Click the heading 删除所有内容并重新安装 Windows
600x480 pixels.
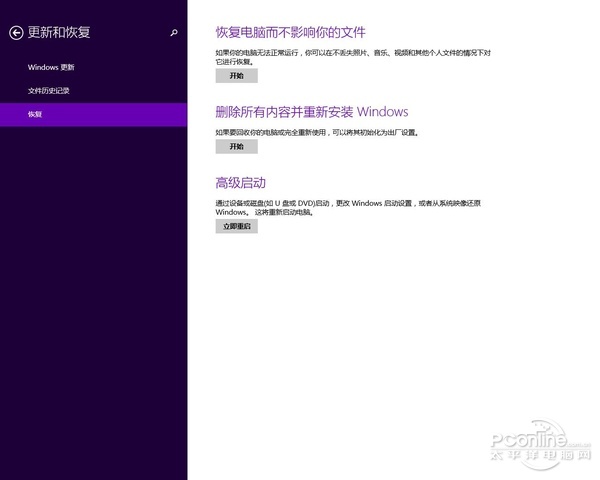pyautogui.click(x=312, y=112)
